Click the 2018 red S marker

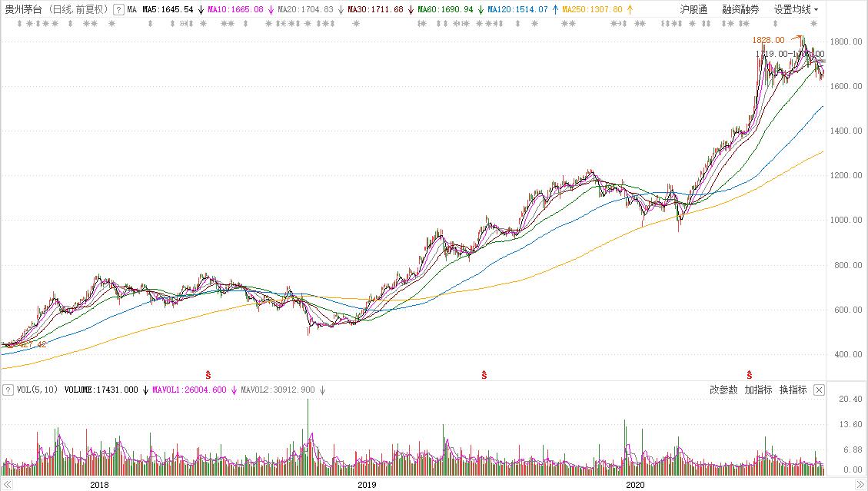pos(208,375)
